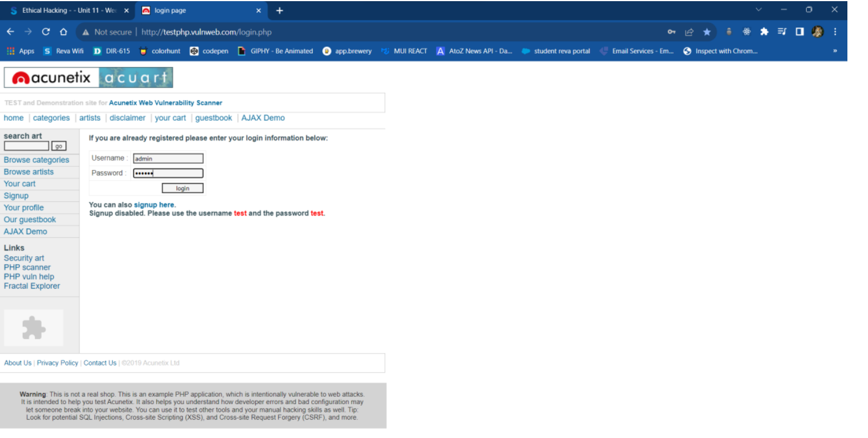868x438 pixels.
Task: Open Reva Wifi bookmark
Action: (x=64, y=51)
